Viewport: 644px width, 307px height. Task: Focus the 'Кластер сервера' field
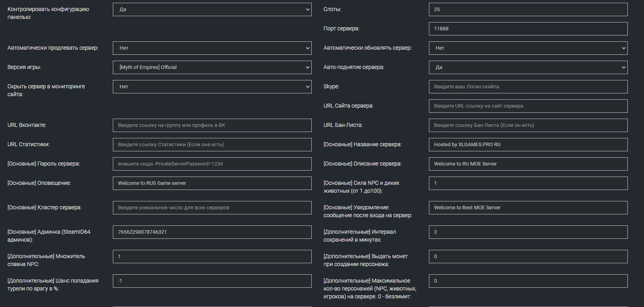212,208
